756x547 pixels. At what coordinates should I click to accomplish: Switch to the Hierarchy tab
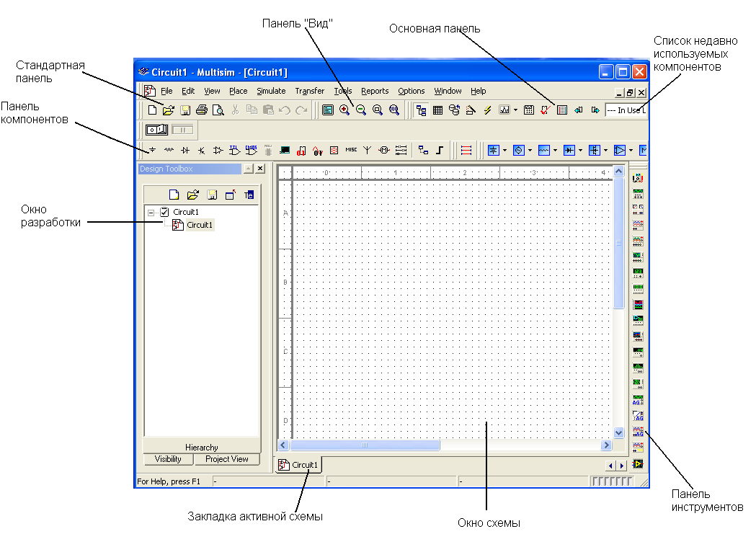tap(202, 448)
